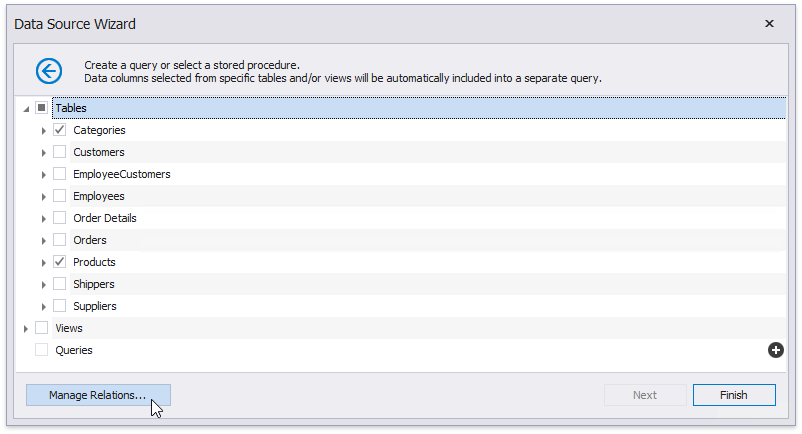Screen dimensions: 802x434
Task: Enable the Orders table checkbox
Action: click(x=60, y=240)
